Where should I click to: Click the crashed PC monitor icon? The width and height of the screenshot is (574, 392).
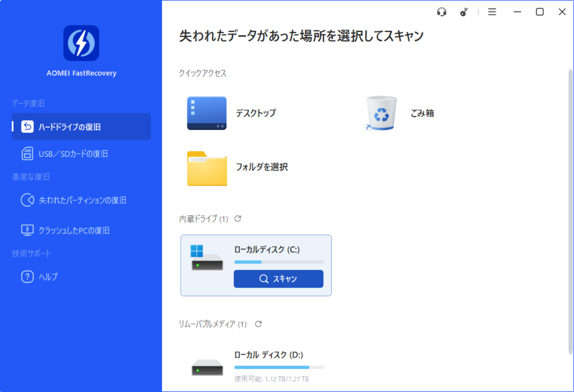click(27, 230)
